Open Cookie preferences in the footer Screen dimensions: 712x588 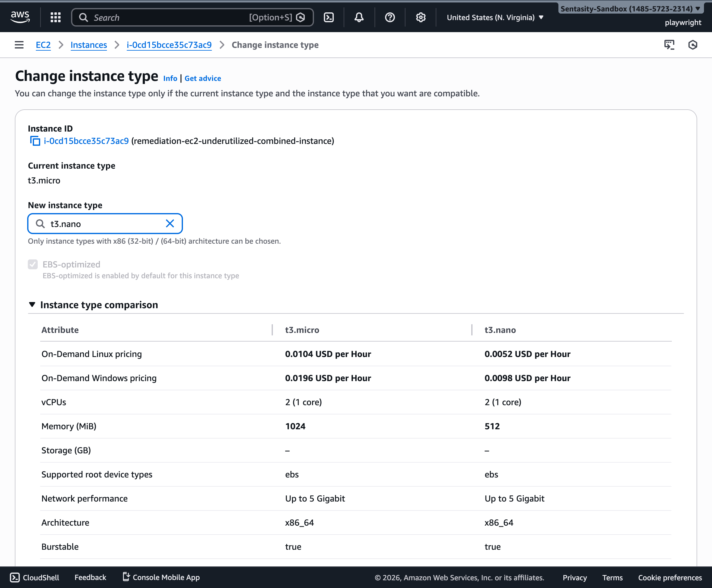pos(669,577)
